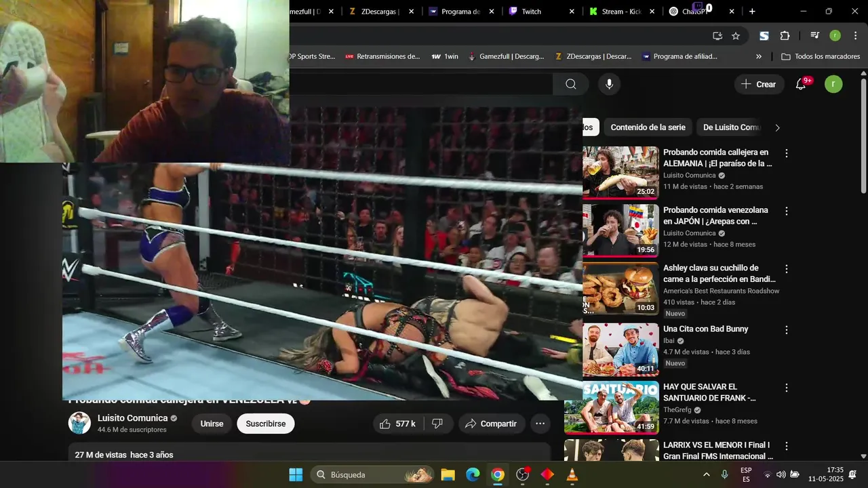The height and width of the screenshot is (488, 868).
Task: Open the taskbar clock showing 17:35
Action: (825, 474)
